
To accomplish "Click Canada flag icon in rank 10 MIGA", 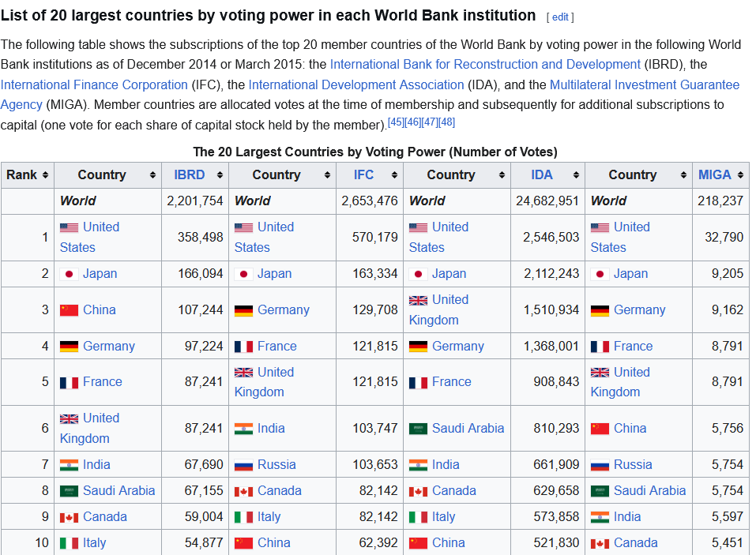I will tap(600, 543).
